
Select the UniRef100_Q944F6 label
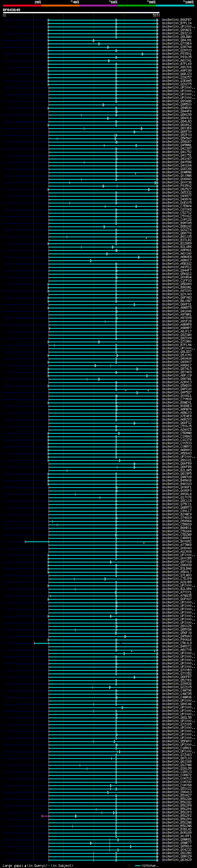point(177,111)
